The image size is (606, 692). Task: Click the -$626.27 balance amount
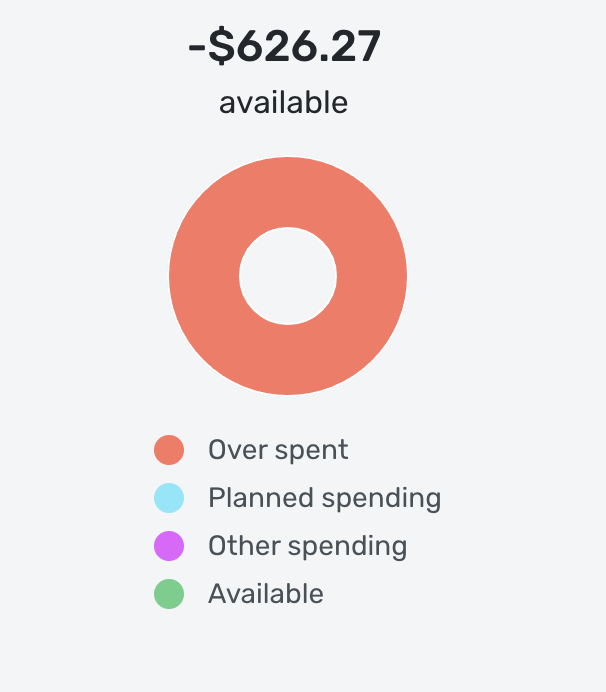pyautogui.click(x=284, y=47)
